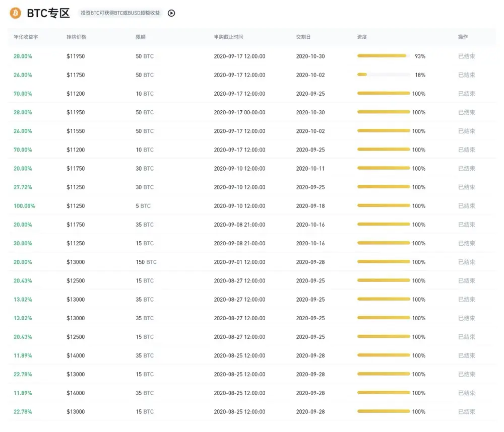Image resolution: width=504 pixels, height=432 pixels.
Task: Click the 挂钩价格 column header
Action: (76, 37)
